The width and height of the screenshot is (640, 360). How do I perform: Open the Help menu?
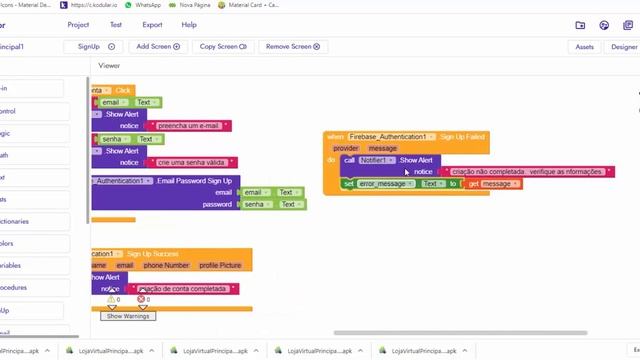(x=189, y=25)
